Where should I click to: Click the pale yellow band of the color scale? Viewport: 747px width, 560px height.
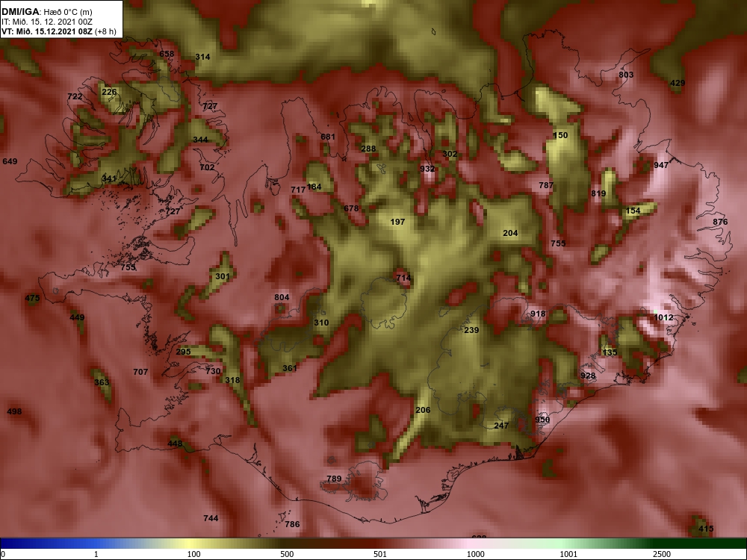point(188,544)
